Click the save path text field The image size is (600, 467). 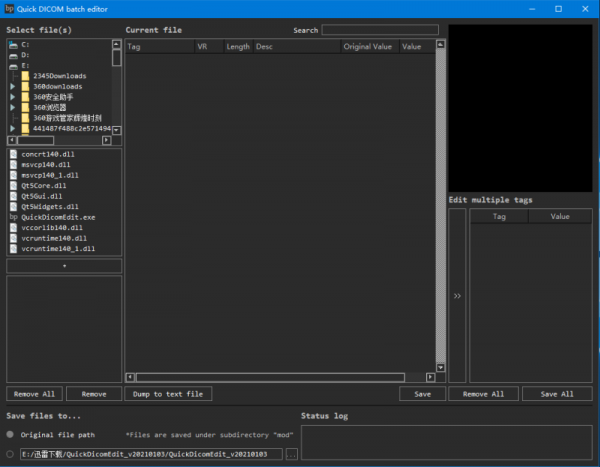[151, 454]
